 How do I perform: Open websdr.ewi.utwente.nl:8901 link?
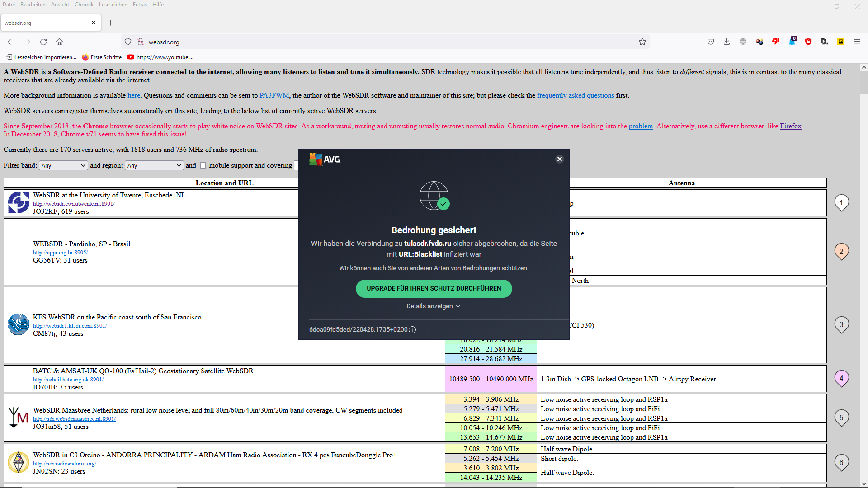[x=74, y=204]
